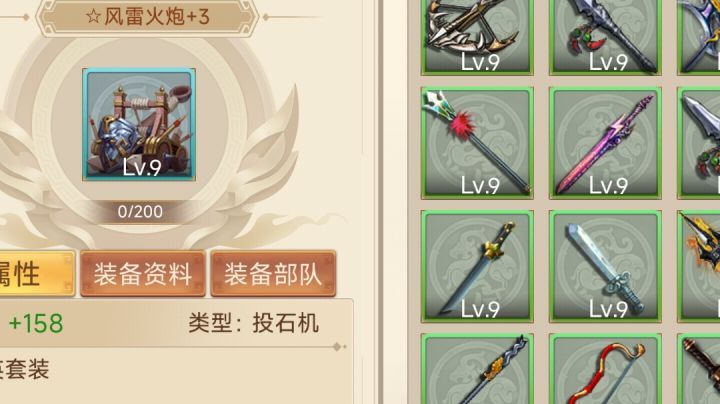Switch to the highlighted 属性 tab
The image size is (720, 404).
[x=37, y=274]
